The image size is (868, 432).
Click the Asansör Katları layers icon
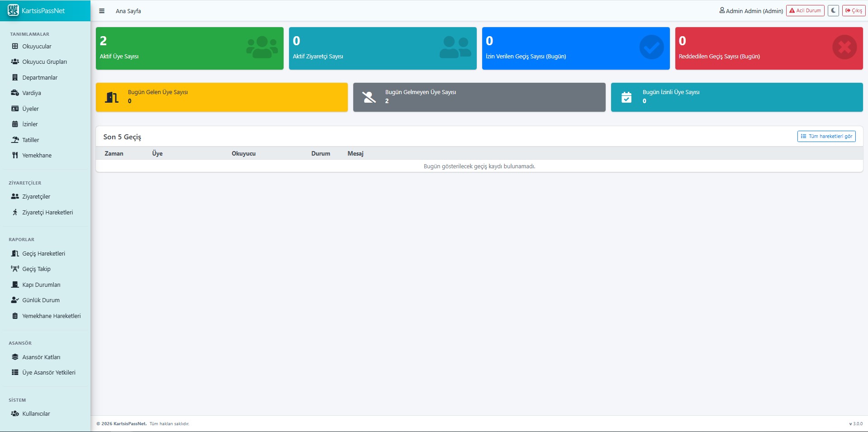(15, 357)
